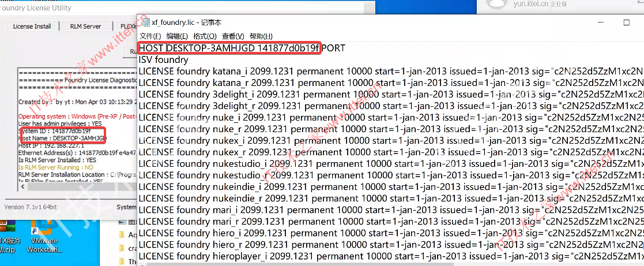
Task: Click the hiero_i license line
Action: pos(391,233)
